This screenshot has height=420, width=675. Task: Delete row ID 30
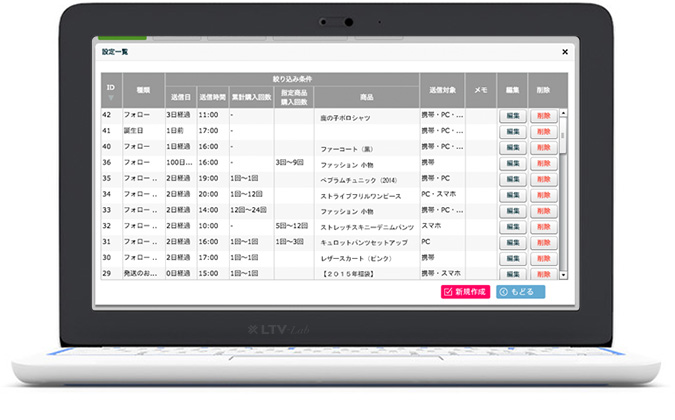(x=544, y=259)
